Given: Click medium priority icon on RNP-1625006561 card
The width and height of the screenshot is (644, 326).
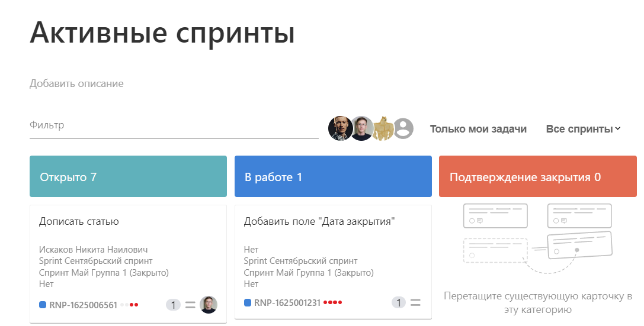Looking at the screenshot, I should click(190, 305).
